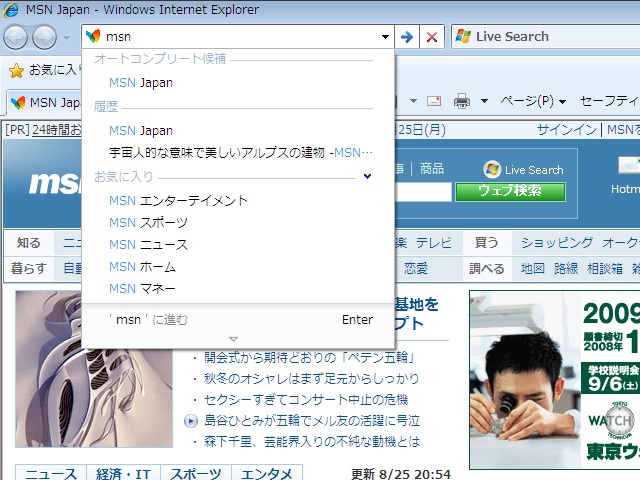Select MSN ホーム favorite
640x480 pixels.
[142, 267]
